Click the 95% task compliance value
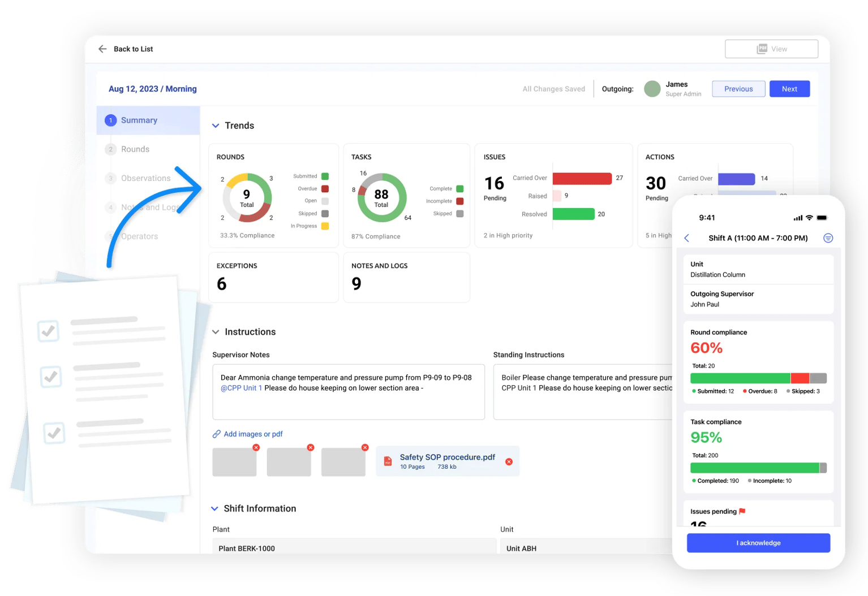Screen dimensions: 868x596 (x=706, y=437)
